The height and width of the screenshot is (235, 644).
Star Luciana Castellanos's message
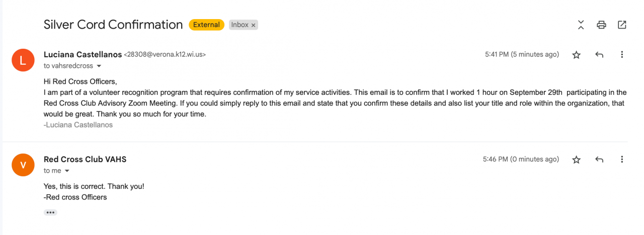coord(577,55)
